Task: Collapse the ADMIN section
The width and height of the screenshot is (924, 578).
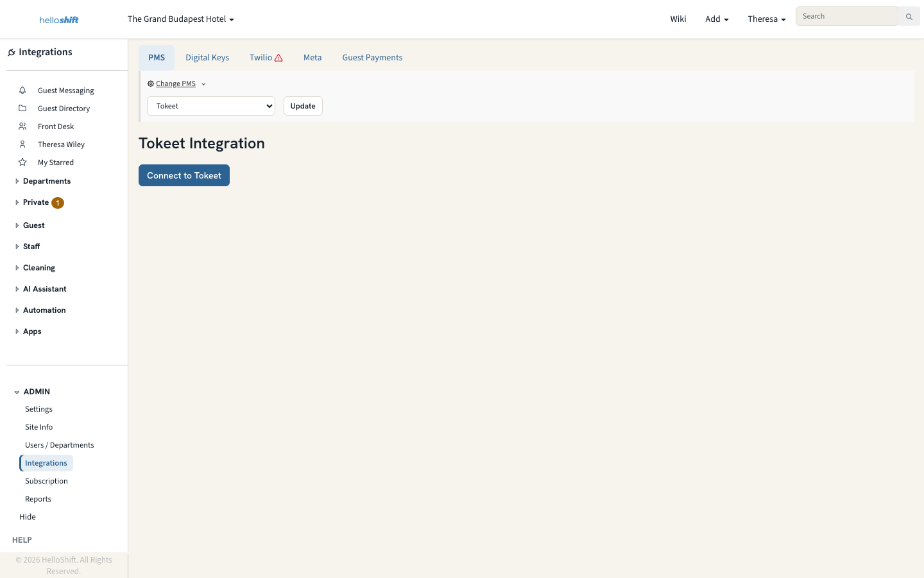Action: tap(17, 392)
